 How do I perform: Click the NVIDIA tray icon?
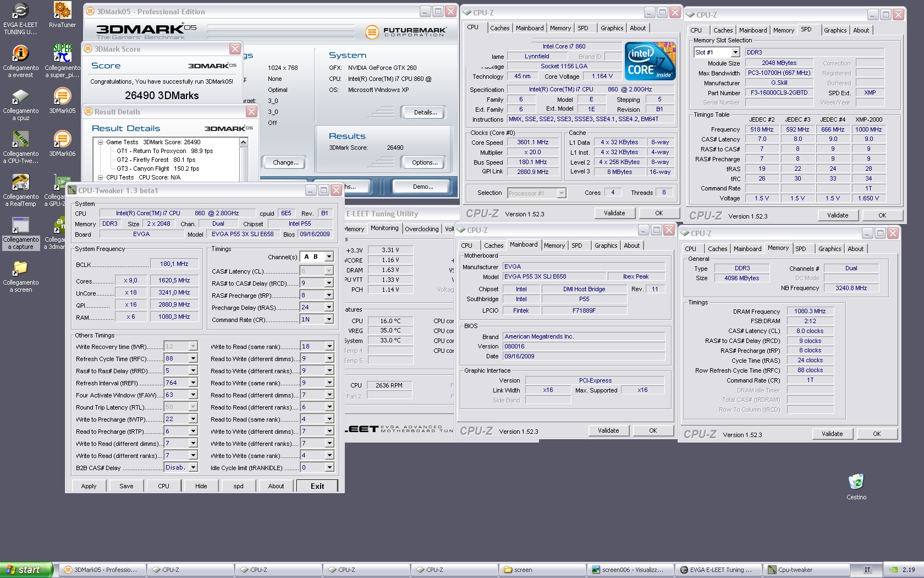point(894,570)
